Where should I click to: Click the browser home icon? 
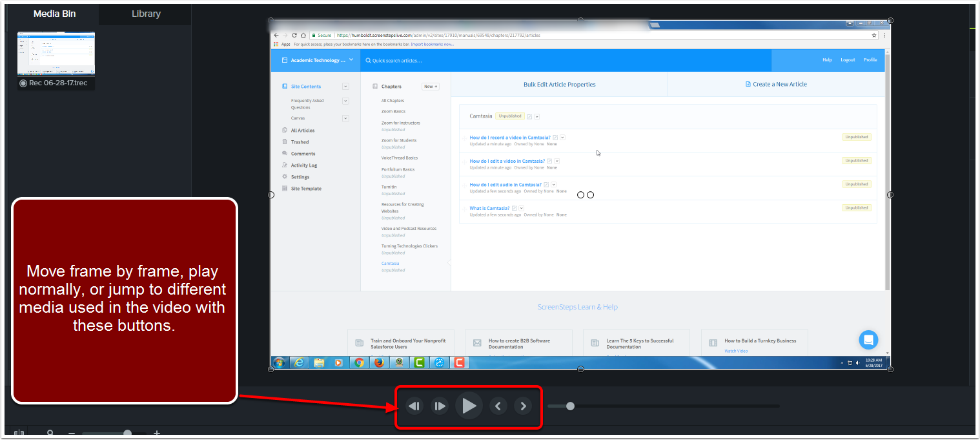click(303, 36)
